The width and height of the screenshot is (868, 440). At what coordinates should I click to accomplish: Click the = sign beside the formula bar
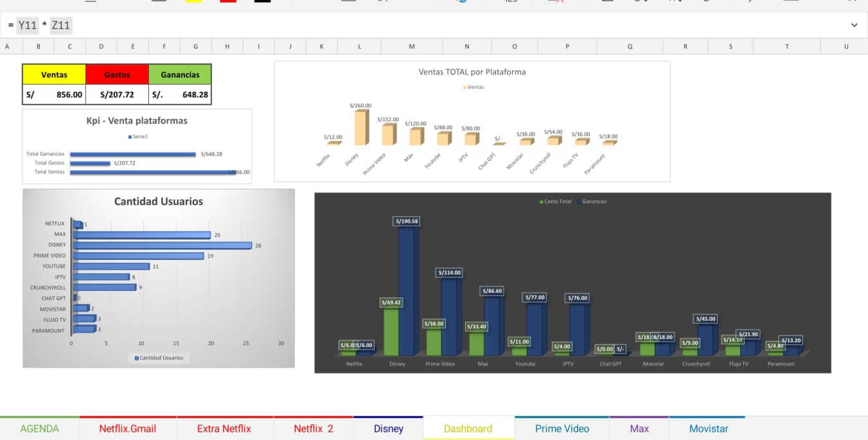click(x=11, y=25)
